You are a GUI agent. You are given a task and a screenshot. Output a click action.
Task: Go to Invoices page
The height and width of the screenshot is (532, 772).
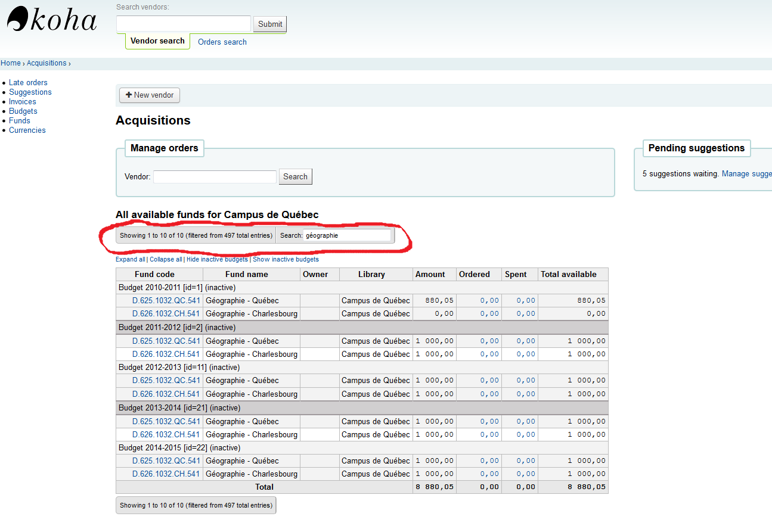[22, 102]
